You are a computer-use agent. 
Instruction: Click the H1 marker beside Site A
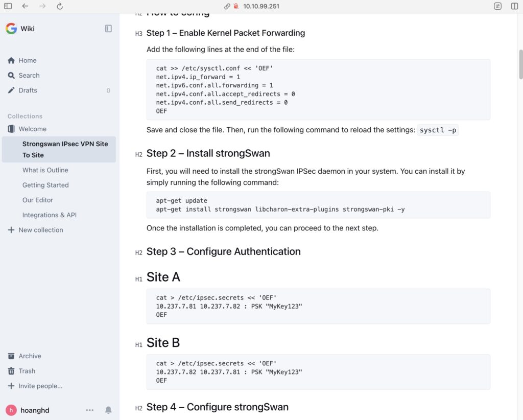(139, 279)
